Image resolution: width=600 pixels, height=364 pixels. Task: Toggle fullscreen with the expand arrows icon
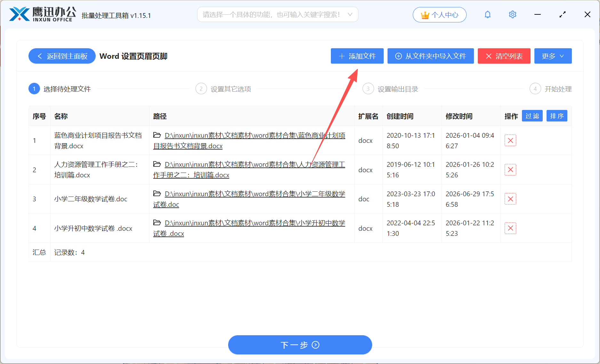click(563, 14)
